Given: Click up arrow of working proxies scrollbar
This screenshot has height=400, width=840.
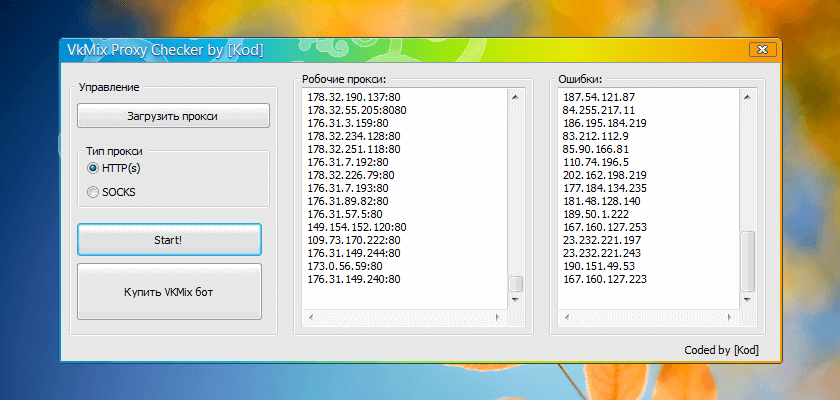Looking at the screenshot, I should point(515,97).
